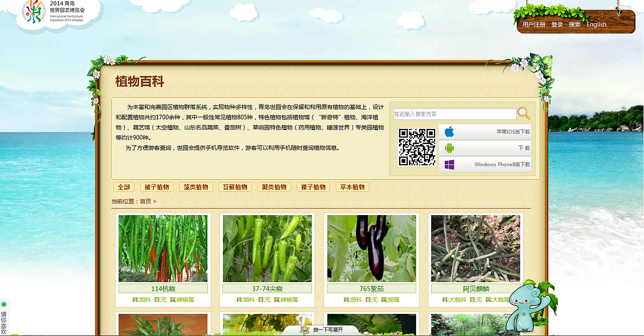
Task: Click the magnifier icon to search
Action: pyautogui.click(x=523, y=113)
